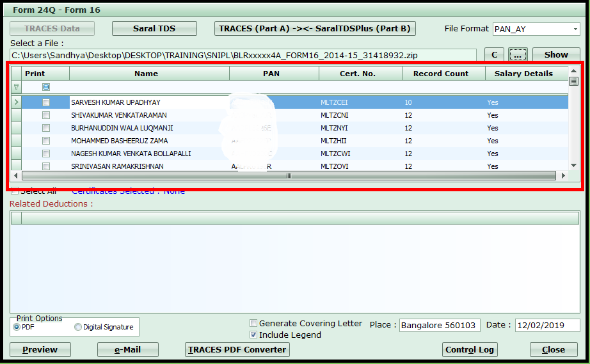Click Print column header

click(x=45, y=74)
